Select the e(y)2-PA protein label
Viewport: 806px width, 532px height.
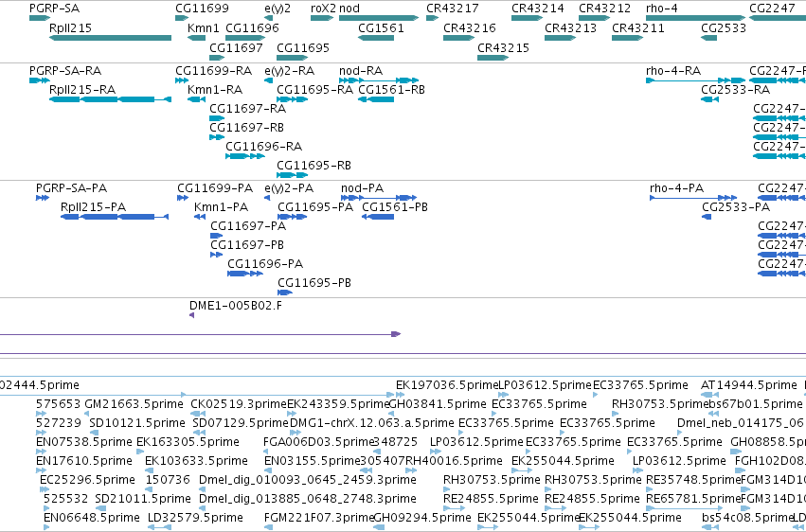[289, 188]
